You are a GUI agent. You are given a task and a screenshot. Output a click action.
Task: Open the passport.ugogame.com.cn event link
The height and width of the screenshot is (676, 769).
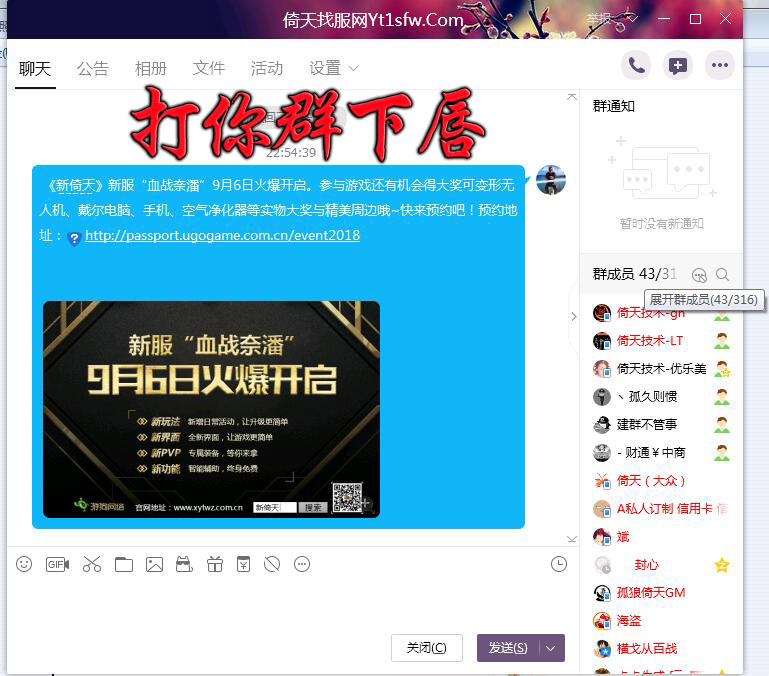[222, 235]
